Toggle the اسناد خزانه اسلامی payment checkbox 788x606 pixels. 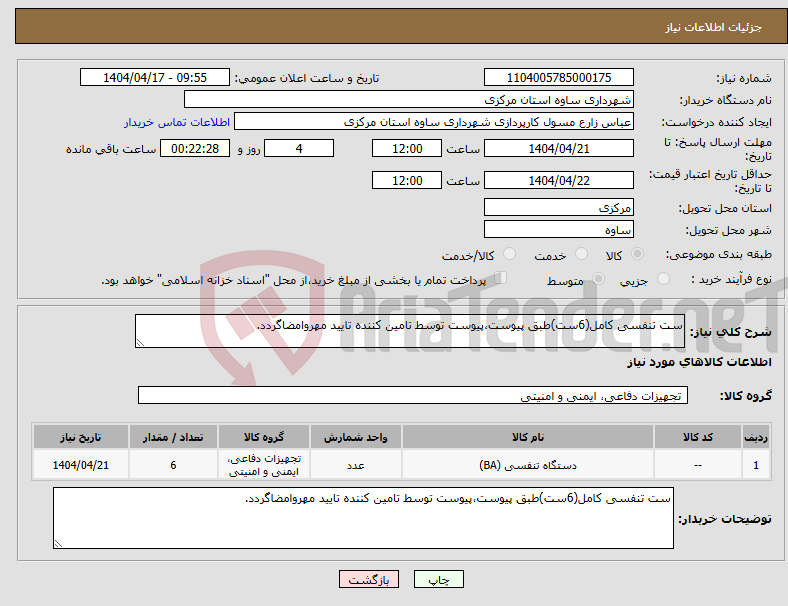(501, 278)
